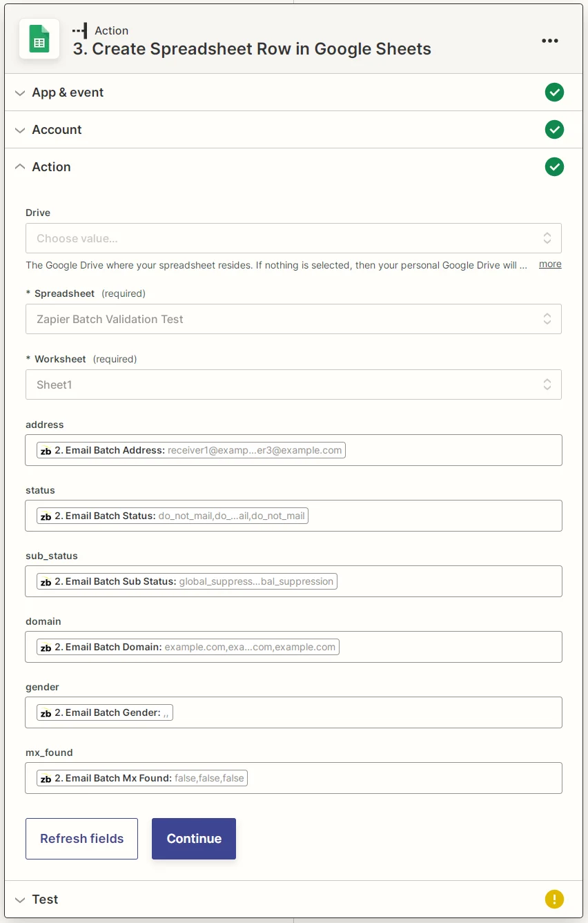Click the Refresh fields button
This screenshot has width=588, height=923.
(81, 838)
